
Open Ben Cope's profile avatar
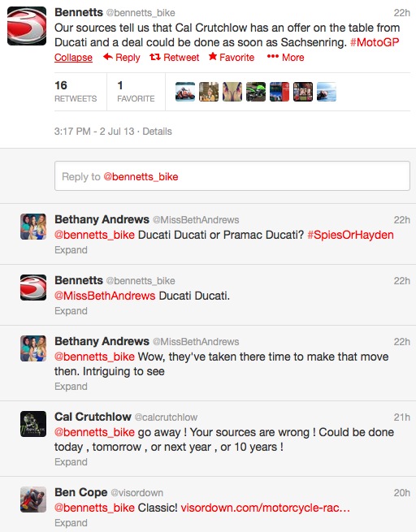coord(33,500)
